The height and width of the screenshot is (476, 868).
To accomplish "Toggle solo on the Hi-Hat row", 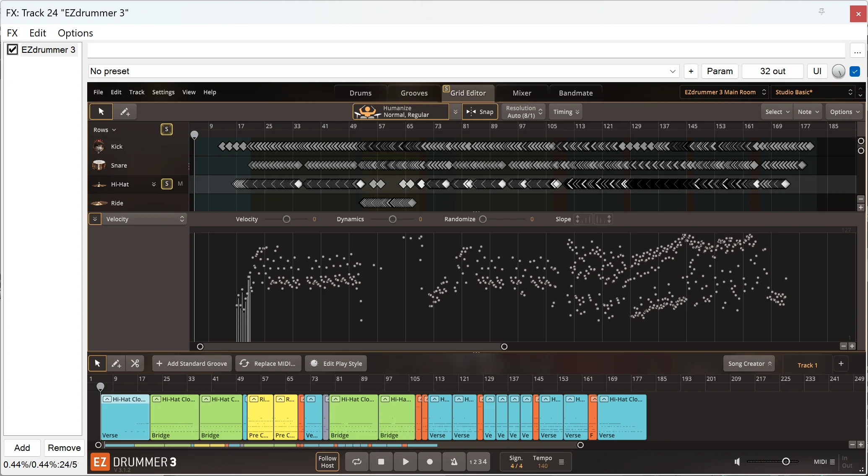I will (166, 184).
